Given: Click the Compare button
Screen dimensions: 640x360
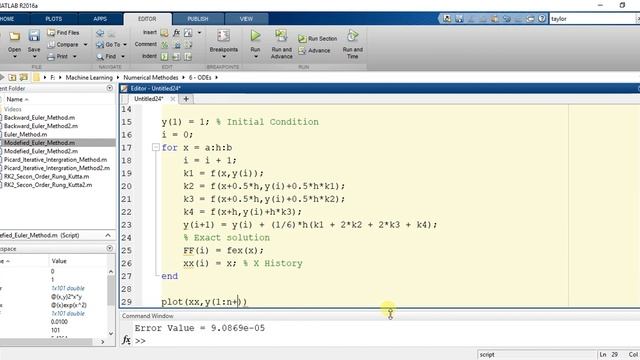Looking at the screenshot, I should 63,44.
